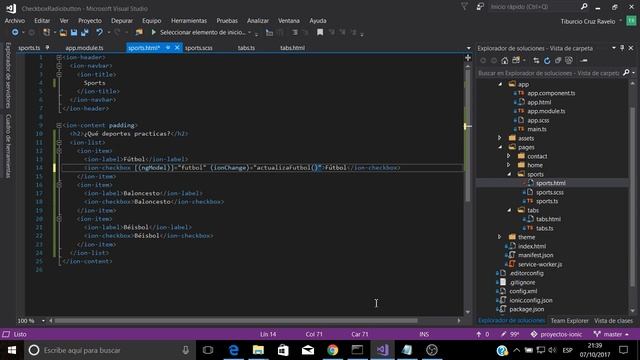
Task: Expand the theme folder tree arrow
Action: (500, 237)
